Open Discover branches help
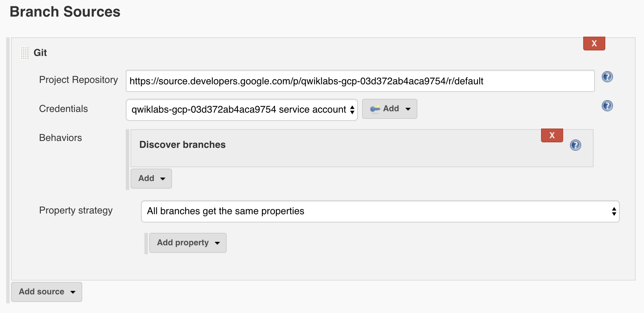Viewport: 644px width, 313px height. click(x=576, y=145)
